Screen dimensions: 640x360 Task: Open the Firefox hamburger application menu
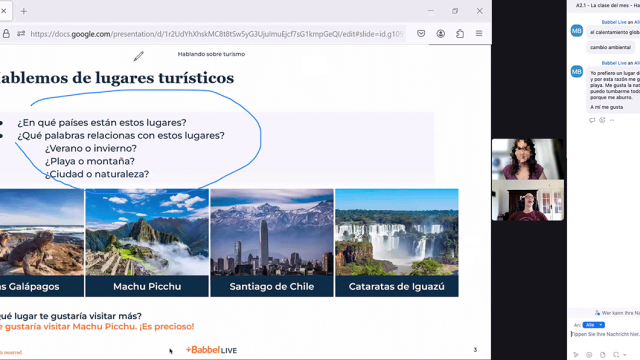click(479, 34)
